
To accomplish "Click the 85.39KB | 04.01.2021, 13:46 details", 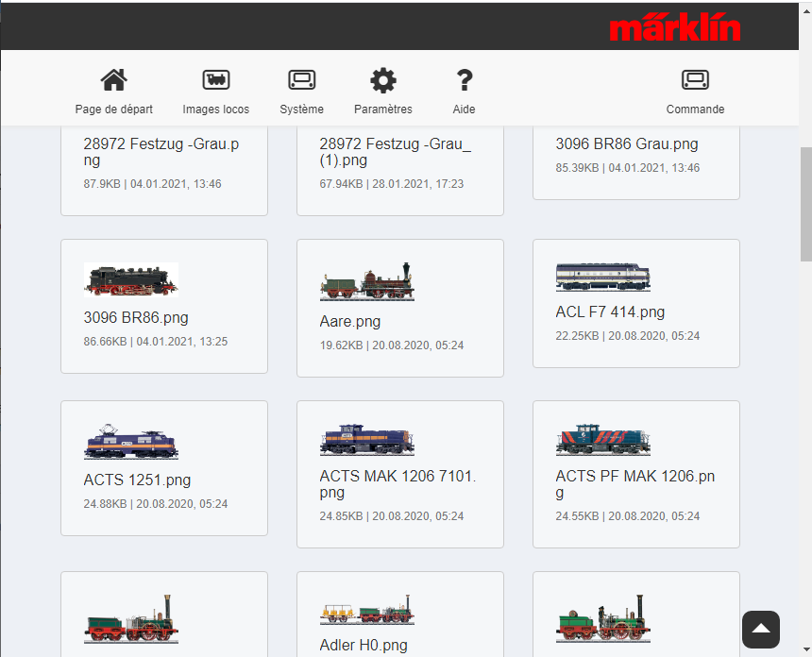I will coord(628,168).
